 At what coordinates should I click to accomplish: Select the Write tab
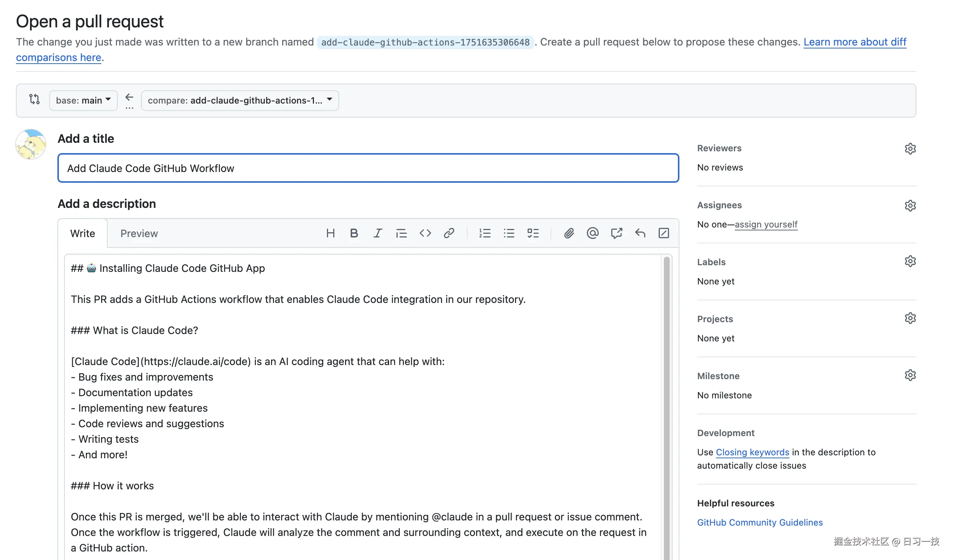tap(83, 233)
